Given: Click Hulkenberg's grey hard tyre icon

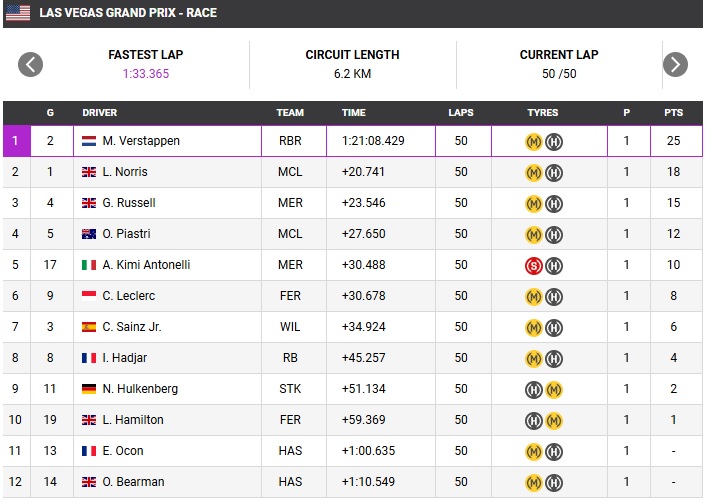Looking at the screenshot, I should tap(534, 389).
